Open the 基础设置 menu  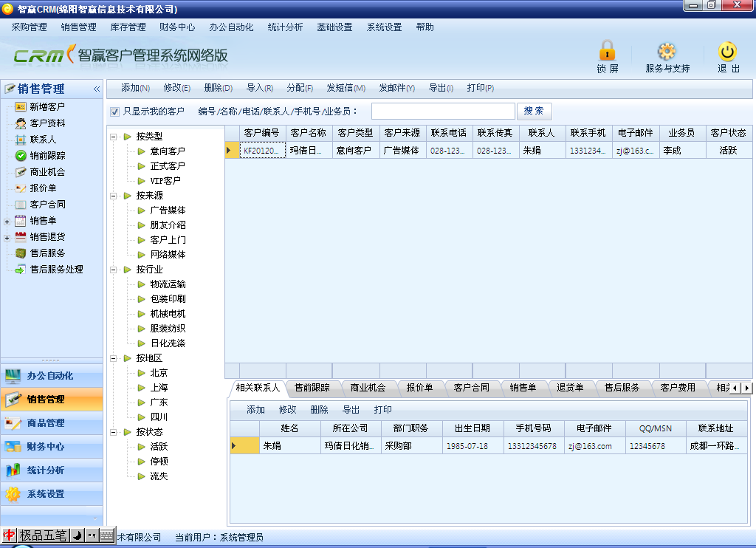coord(334,27)
